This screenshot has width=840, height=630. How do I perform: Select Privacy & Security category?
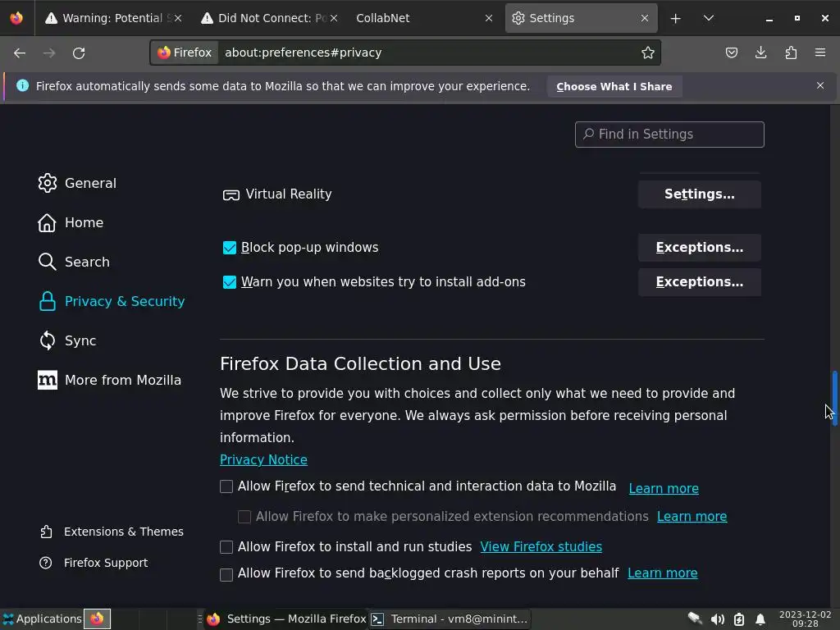(x=112, y=301)
